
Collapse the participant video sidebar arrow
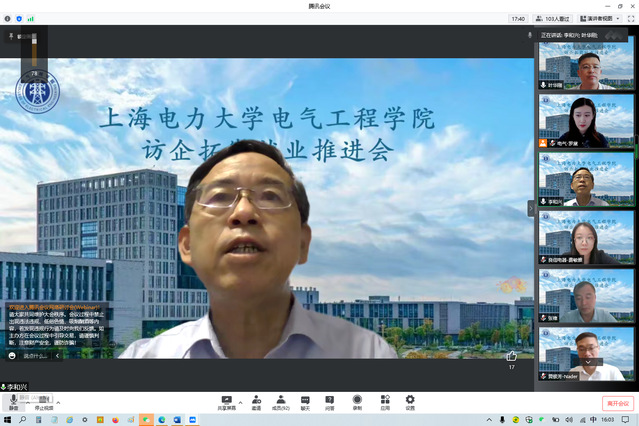pos(532,208)
